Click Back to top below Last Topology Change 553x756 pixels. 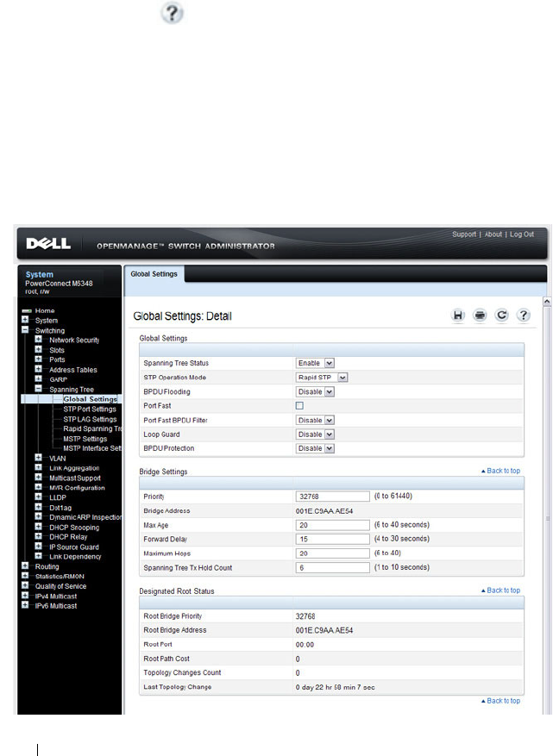(501, 701)
